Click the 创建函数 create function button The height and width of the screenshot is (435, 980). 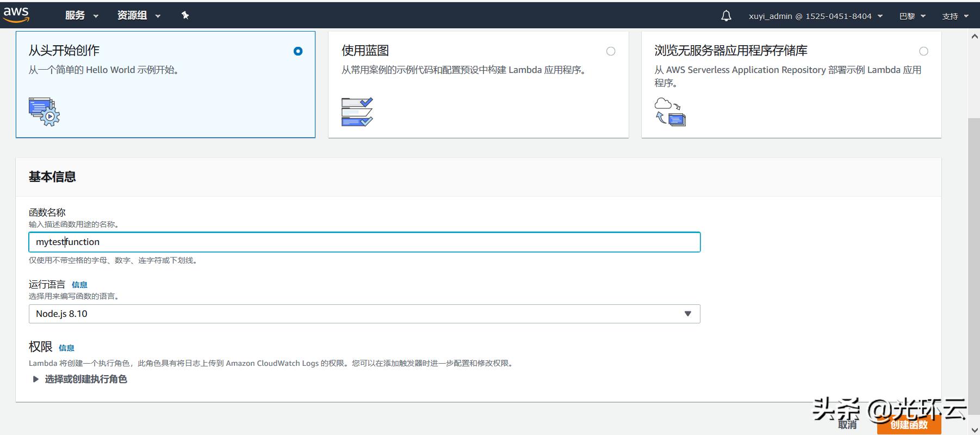pos(909,425)
